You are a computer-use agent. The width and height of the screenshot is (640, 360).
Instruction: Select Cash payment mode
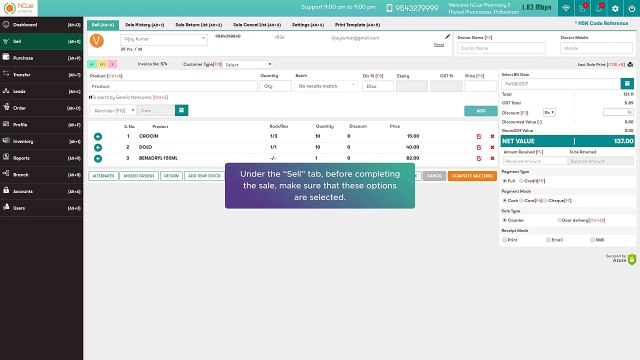point(505,200)
